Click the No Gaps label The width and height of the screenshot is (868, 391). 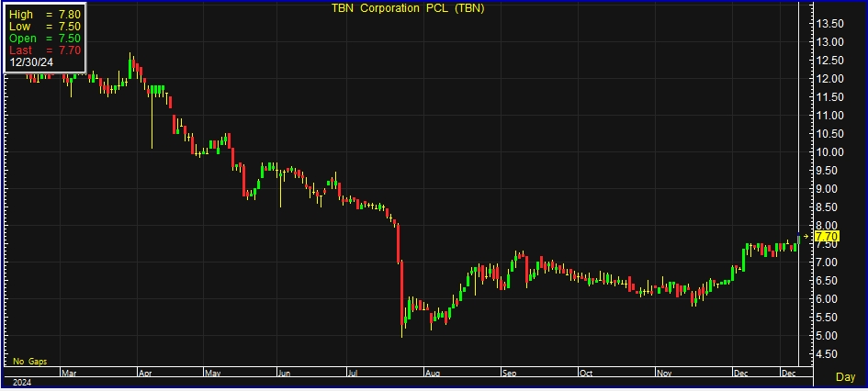click(x=28, y=361)
